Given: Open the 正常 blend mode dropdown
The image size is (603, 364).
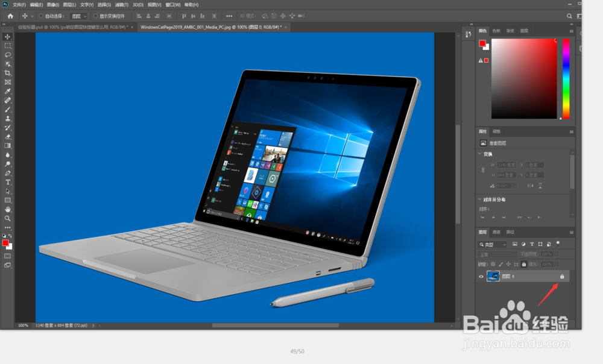Looking at the screenshot, I should pos(497,254).
